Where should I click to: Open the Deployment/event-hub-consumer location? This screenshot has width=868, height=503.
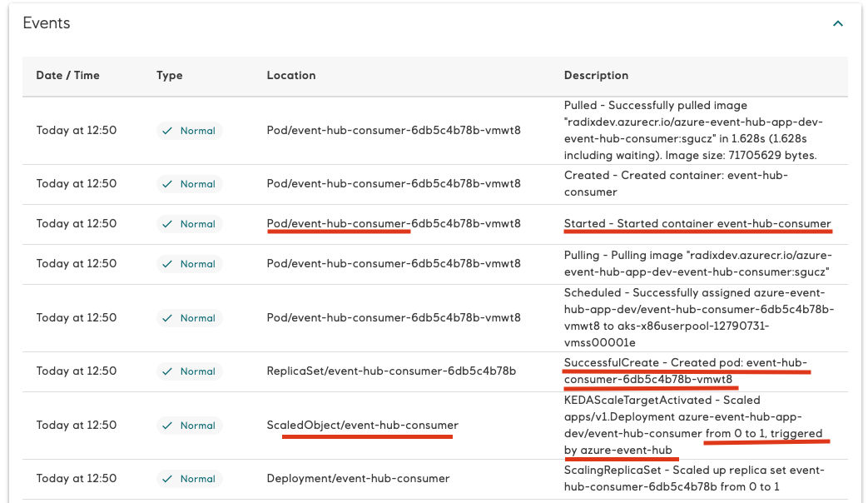tap(358, 478)
